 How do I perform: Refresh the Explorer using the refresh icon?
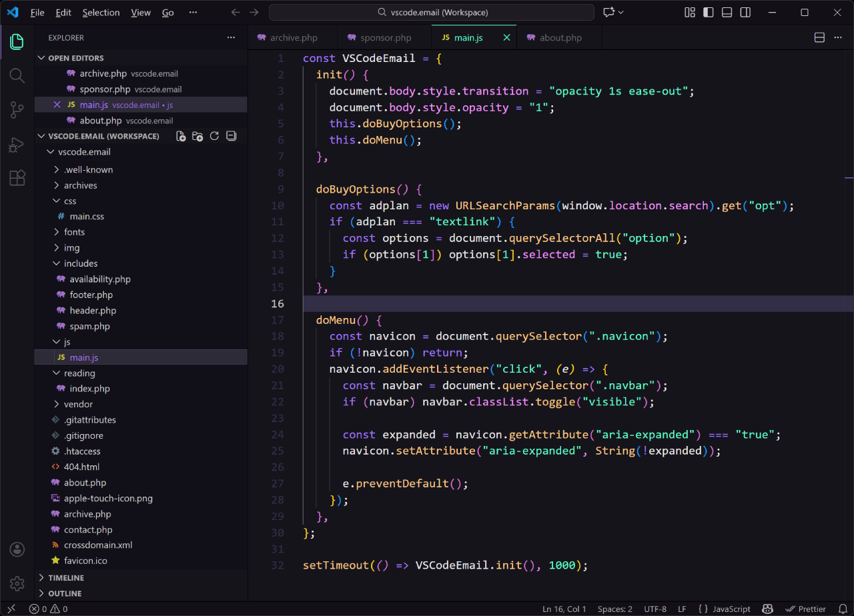click(213, 135)
